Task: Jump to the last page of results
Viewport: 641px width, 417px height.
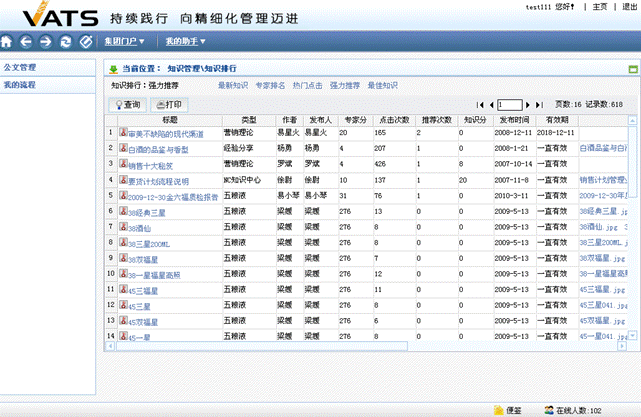Action: (x=540, y=104)
